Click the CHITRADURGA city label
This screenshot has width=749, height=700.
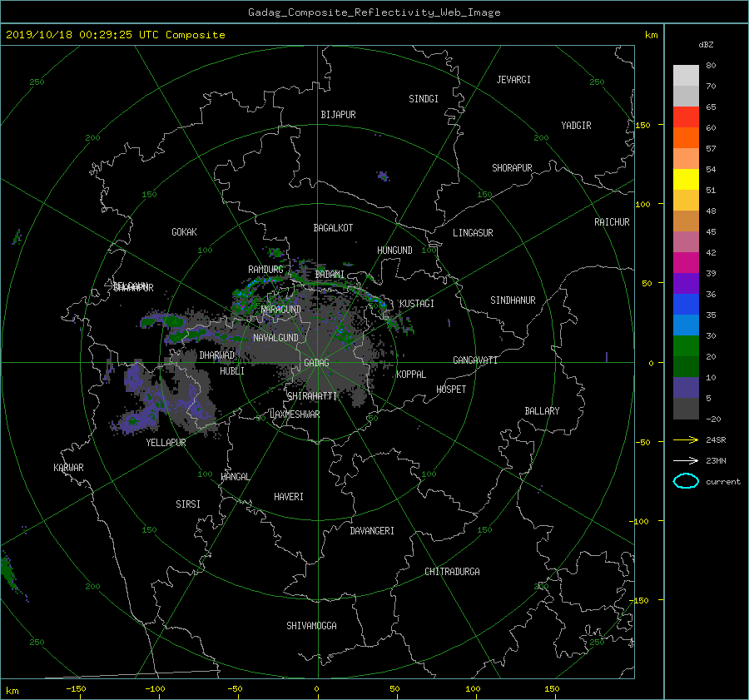[x=452, y=572]
